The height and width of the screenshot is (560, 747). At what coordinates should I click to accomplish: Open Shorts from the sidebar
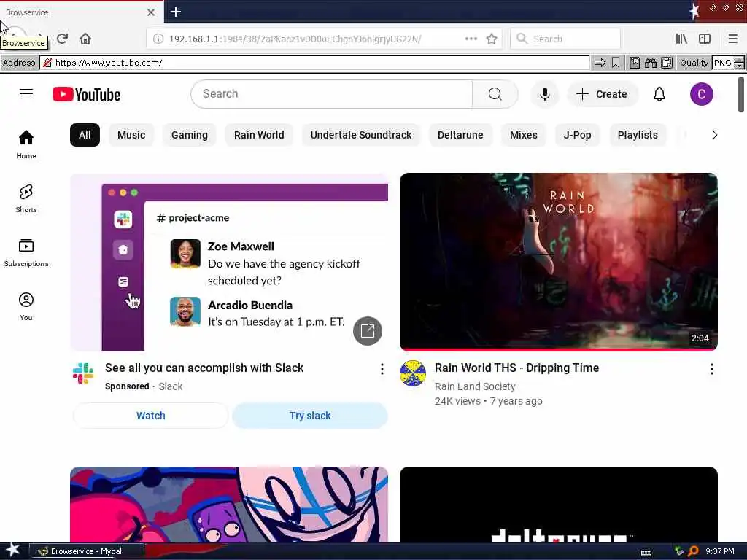click(26, 198)
